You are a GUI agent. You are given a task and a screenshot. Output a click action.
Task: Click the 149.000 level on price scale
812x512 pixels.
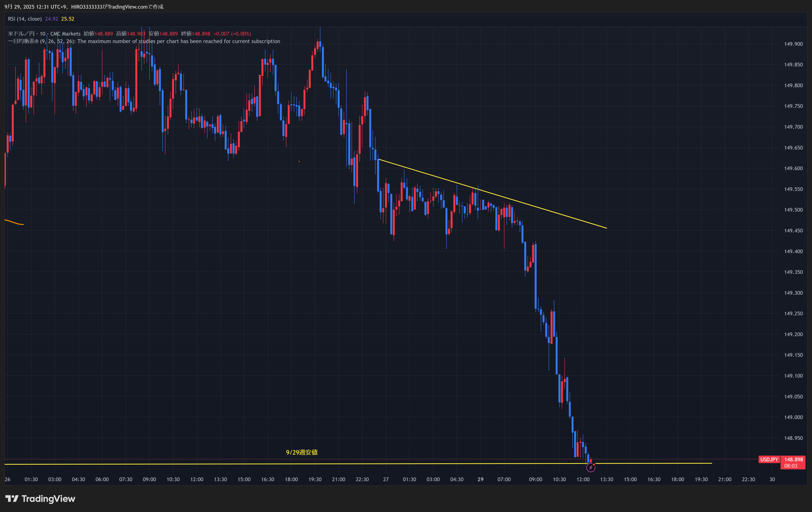[x=793, y=417]
